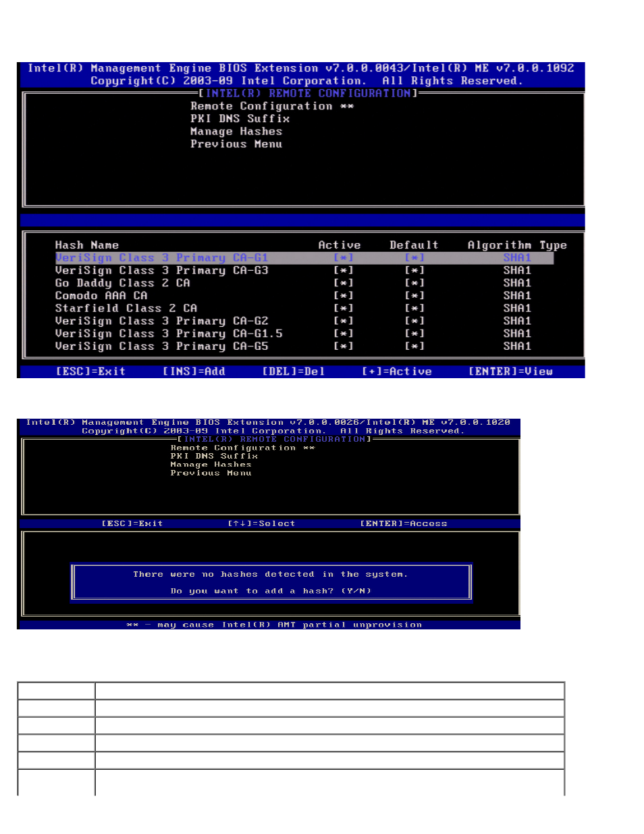The width and height of the screenshot is (644, 834).
Task: Click Default [*] marker for Go Daddy Class 2 CA
Action: tap(414, 283)
